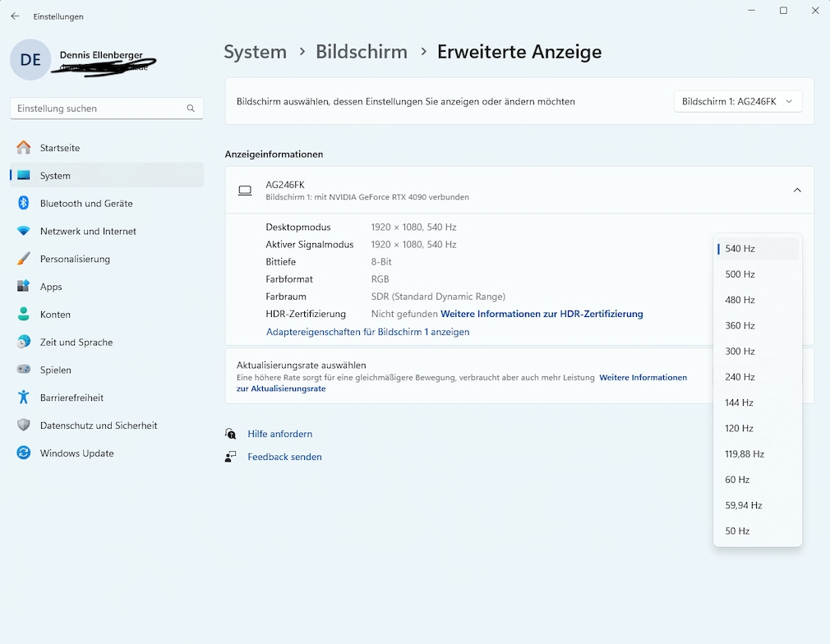Collapse the AG246FK display info section
The image size is (830, 644).
(796, 190)
